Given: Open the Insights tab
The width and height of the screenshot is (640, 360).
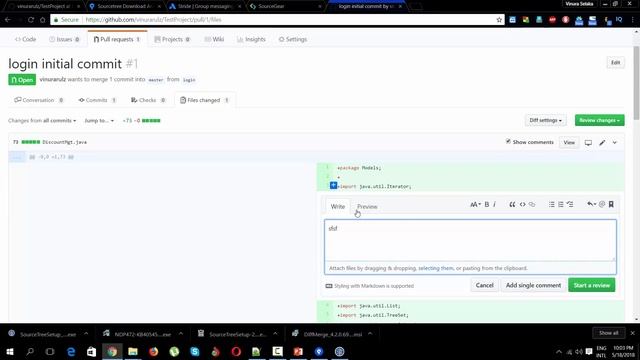Looking at the screenshot, I should pyautogui.click(x=251, y=39).
